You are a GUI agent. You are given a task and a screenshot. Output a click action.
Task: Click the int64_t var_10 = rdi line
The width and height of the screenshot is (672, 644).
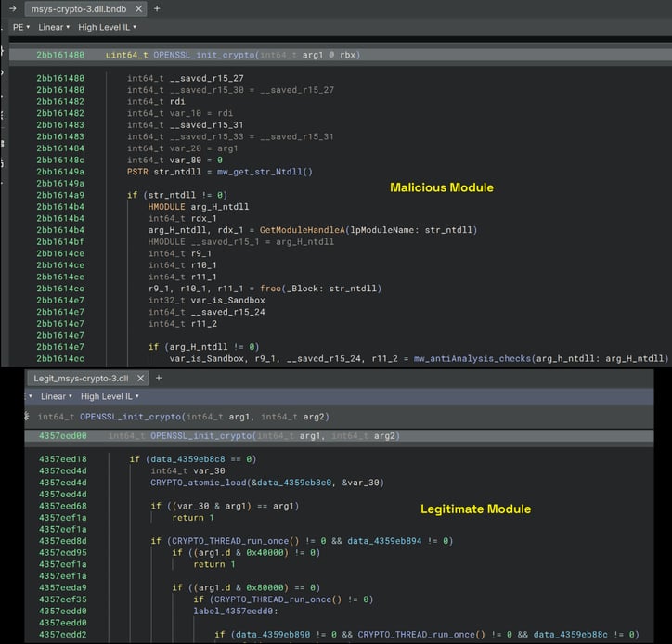point(180,113)
